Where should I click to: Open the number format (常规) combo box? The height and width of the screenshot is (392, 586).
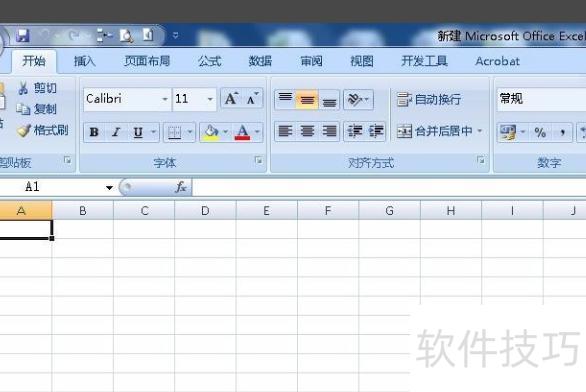pyautogui.click(x=541, y=99)
